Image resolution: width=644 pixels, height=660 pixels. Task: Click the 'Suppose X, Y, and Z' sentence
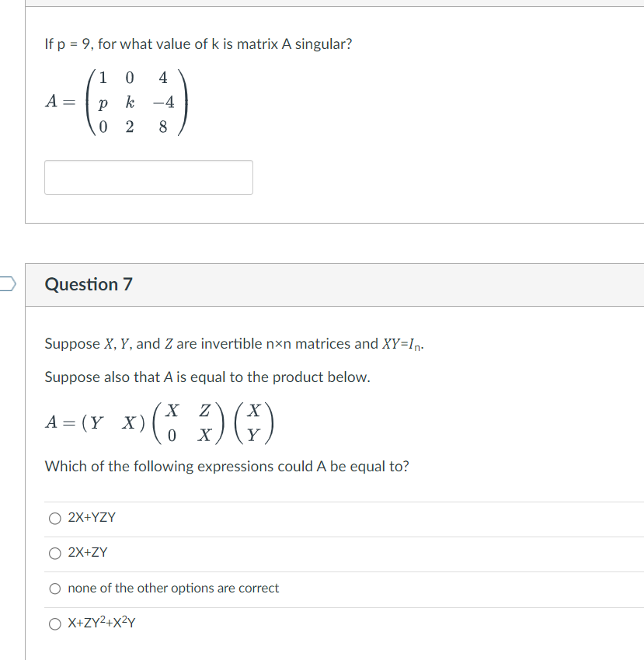click(233, 343)
